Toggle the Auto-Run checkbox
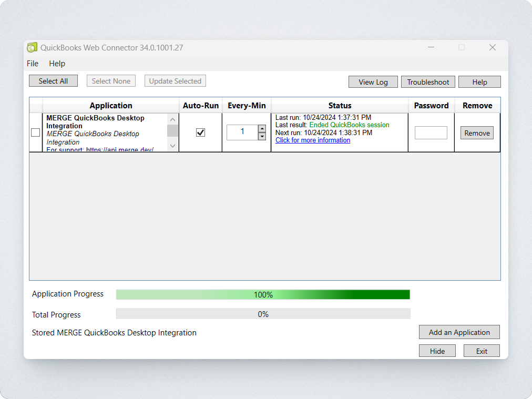Viewport: 532px width, 399px height. coord(200,132)
